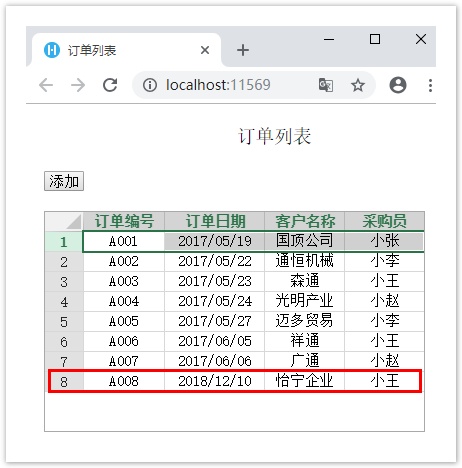This screenshot has width=462, height=468.
Task: Click cell A005 in order list
Action: [x=124, y=321]
